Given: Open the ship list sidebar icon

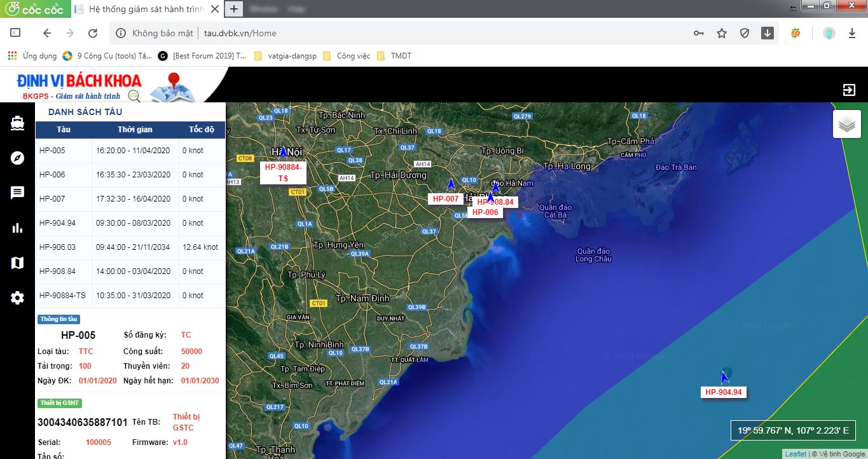Looking at the screenshot, I should click(x=17, y=123).
